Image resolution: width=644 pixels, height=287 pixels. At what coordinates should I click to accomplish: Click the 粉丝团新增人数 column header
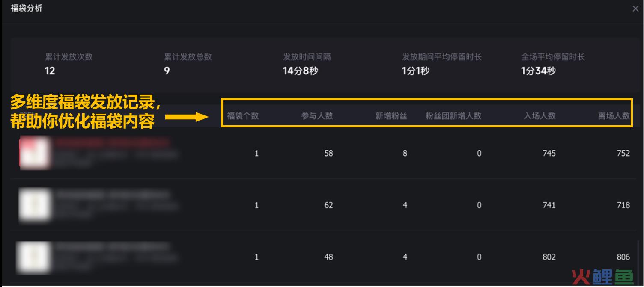[x=453, y=116]
